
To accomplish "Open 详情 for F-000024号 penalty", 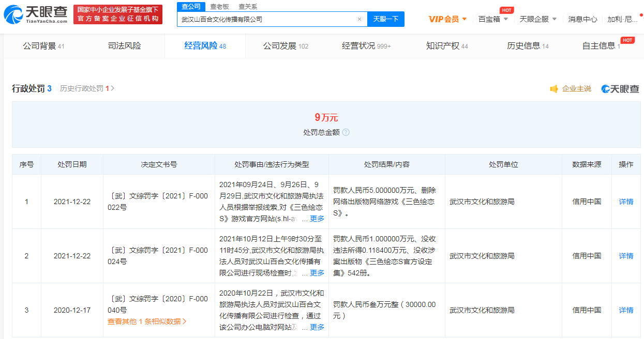I will (626, 256).
